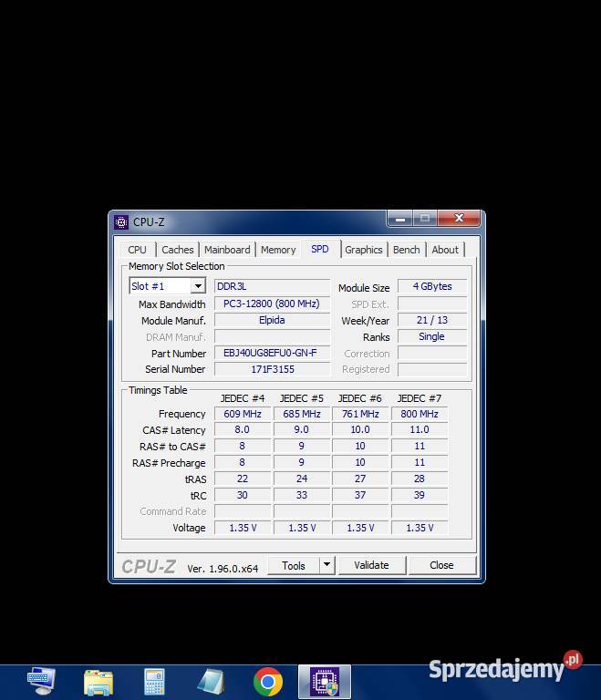This screenshot has width=601, height=700.
Task: Open the on-screen keyboard taskbar icon
Action: click(41, 681)
